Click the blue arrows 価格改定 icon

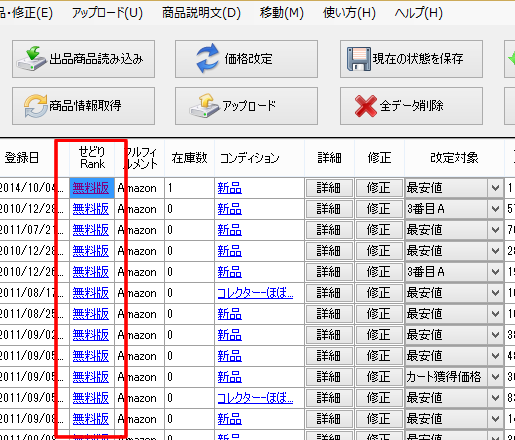pos(207,58)
